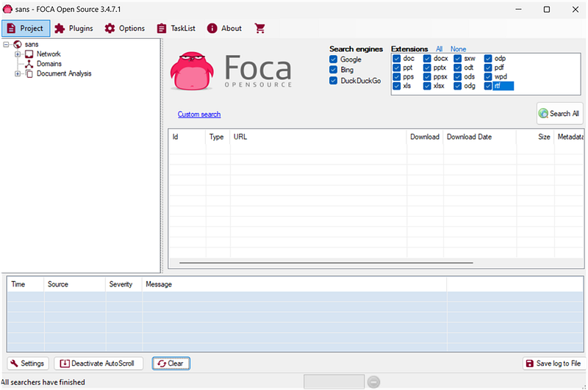Image resolution: width=588 pixels, height=390 pixels.
Task: Open the About menu
Action: pos(224,28)
